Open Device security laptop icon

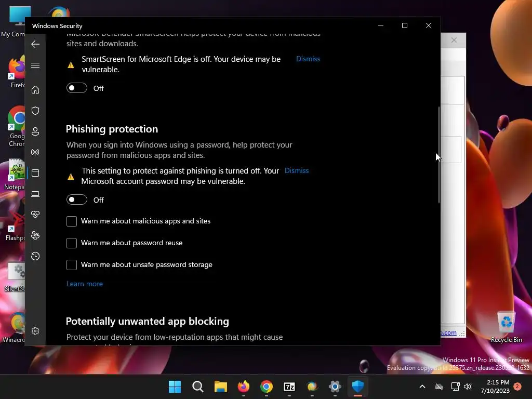click(x=35, y=194)
